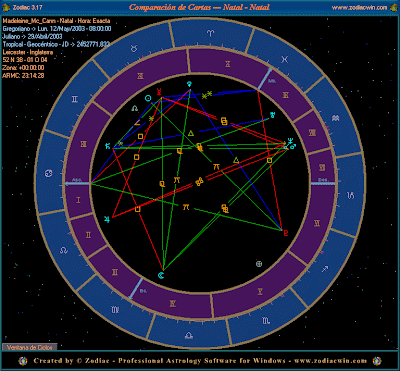Select the red Pluto glyph
Screen dimensions: 400x371
pos(285,233)
